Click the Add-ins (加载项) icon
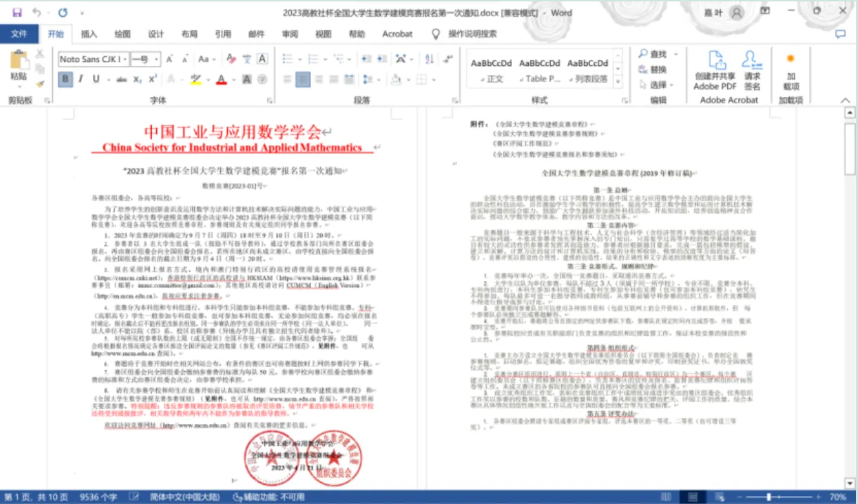The image size is (858, 504). click(790, 59)
